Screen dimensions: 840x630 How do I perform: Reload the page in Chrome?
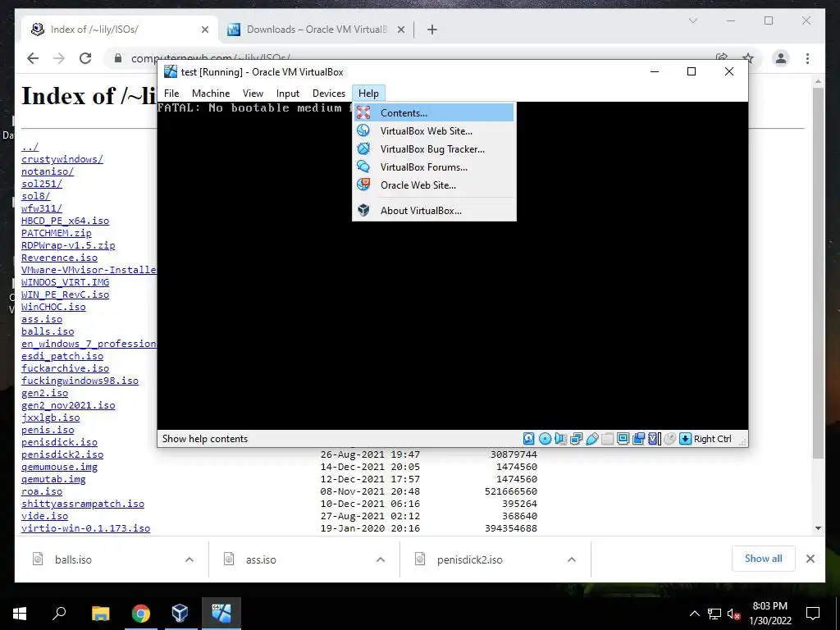point(85,58)
